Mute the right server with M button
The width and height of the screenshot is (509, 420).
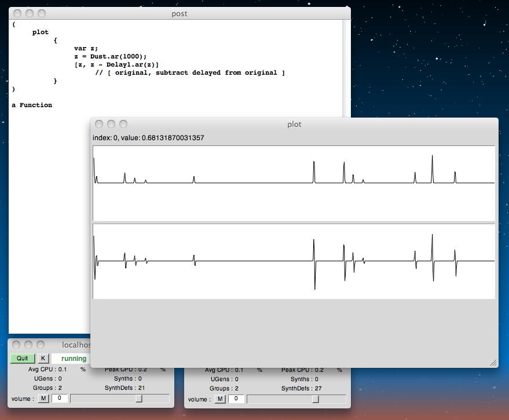[220, 399]
